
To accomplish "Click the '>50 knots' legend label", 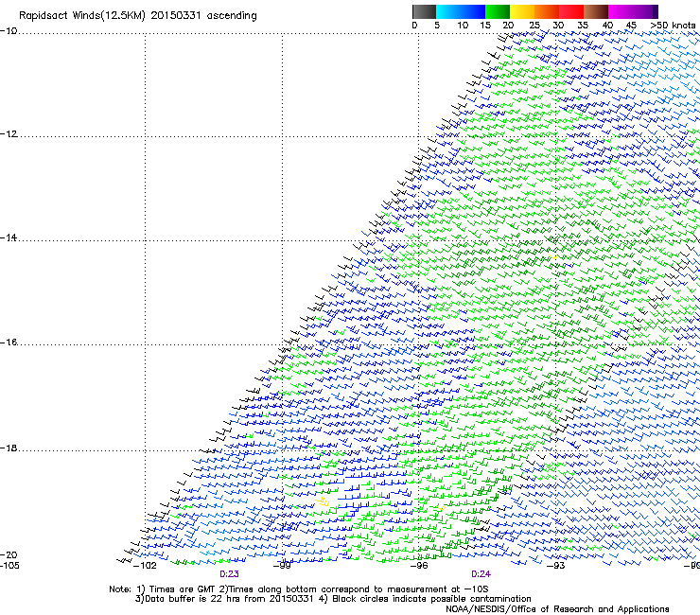I will click(x=673, y=26).
